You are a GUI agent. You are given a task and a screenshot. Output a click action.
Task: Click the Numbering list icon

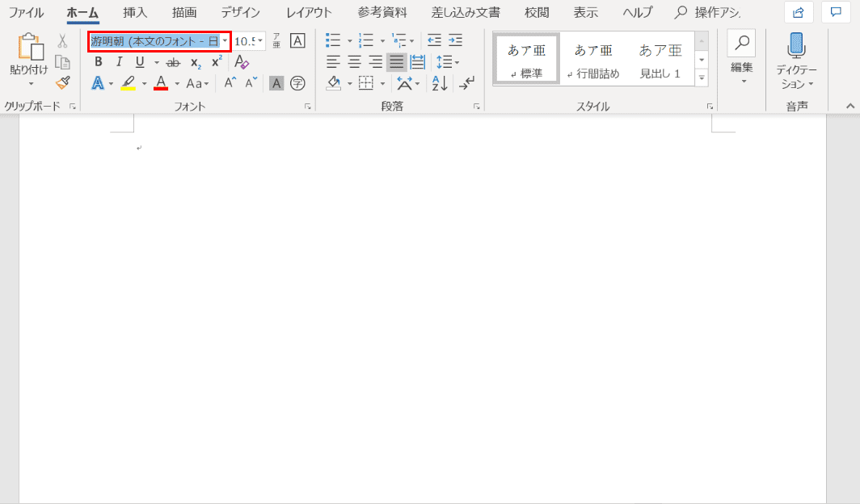[366, 40]
